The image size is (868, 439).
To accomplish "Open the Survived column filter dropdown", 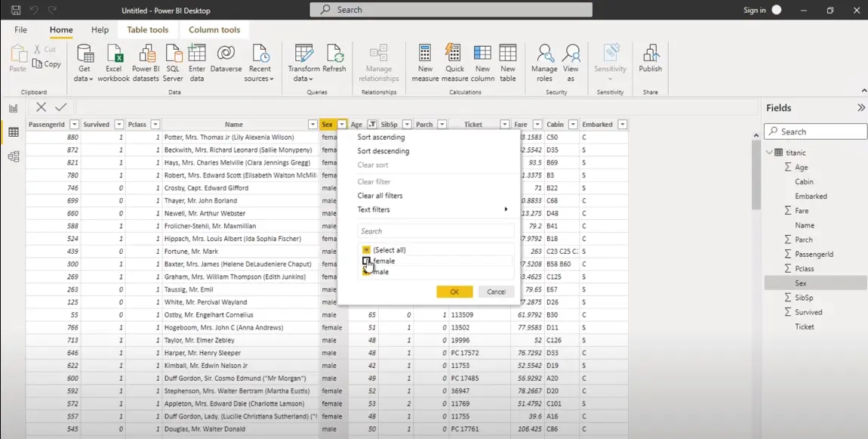I will pyautogui.click(x=119, y=125).
